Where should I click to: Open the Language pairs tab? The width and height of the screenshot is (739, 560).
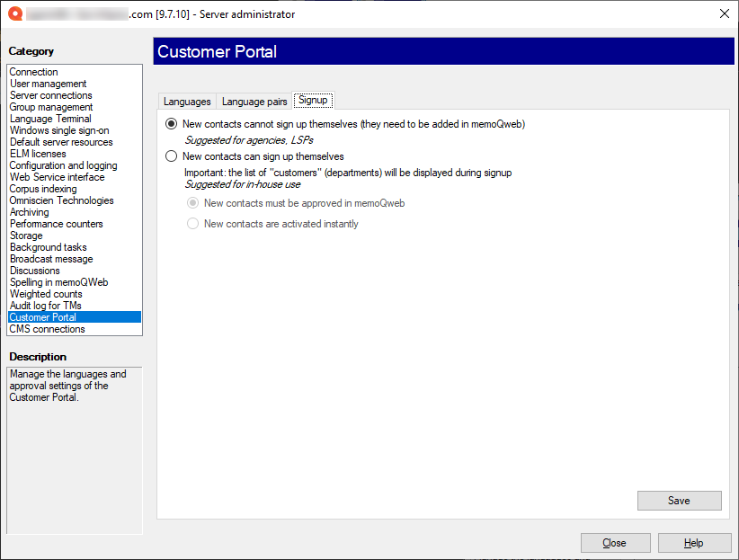[254, 102]
